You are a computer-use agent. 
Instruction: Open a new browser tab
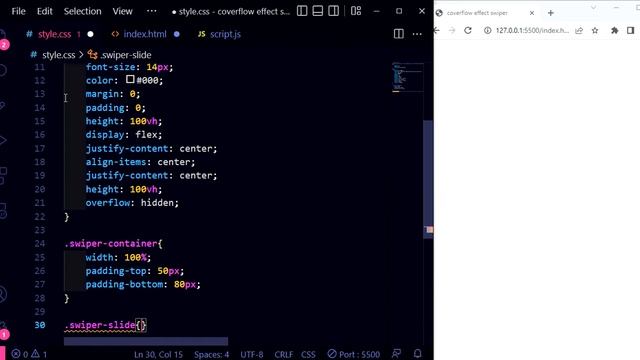pyautogui.click(x=551, y=13)
